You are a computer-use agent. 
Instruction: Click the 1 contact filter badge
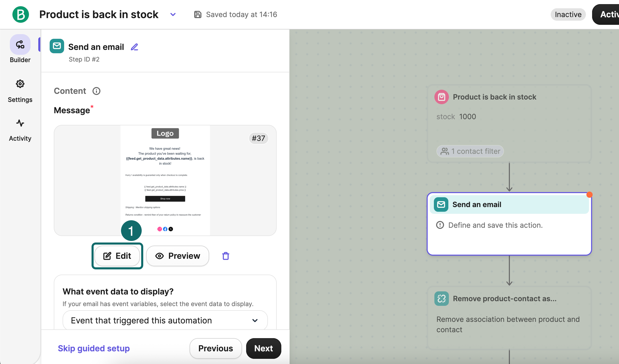(470, 151)
